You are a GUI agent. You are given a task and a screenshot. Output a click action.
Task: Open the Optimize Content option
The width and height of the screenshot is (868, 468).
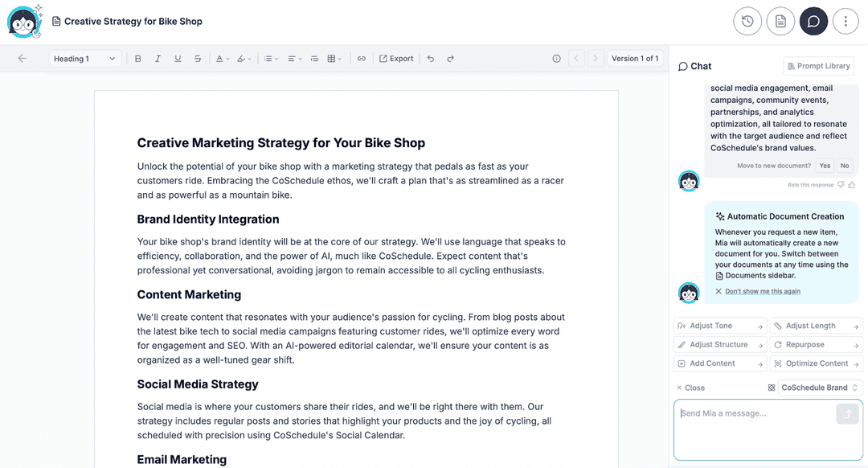point(816,363)
